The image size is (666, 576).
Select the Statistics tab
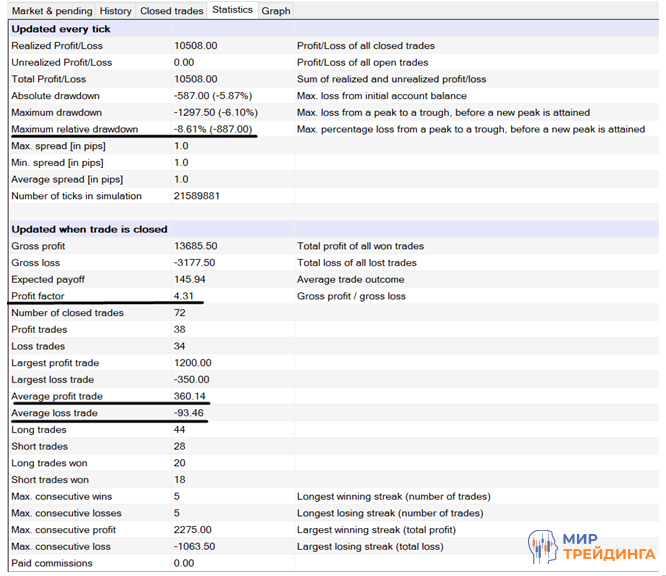coord(232,10)
